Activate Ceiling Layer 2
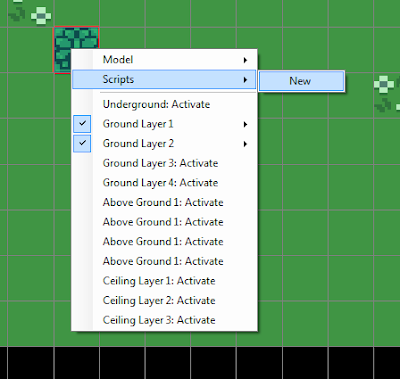The height and width of the screenshot is (379, 400). (164, 300)
